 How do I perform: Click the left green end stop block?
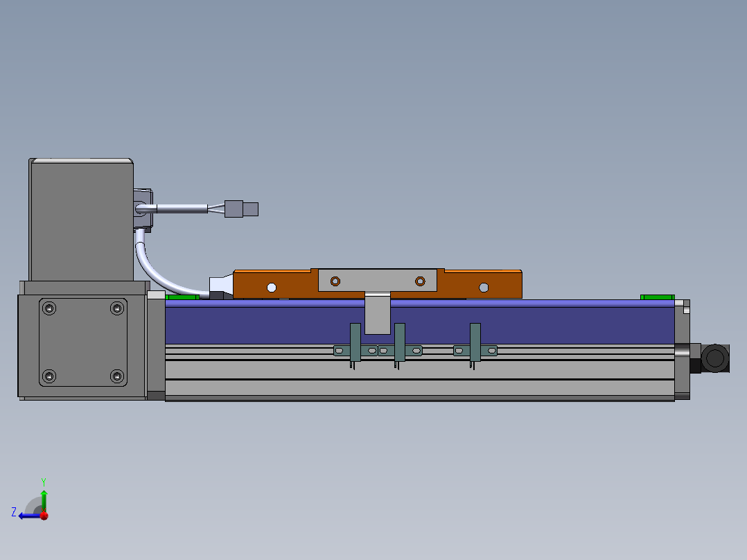182,297
